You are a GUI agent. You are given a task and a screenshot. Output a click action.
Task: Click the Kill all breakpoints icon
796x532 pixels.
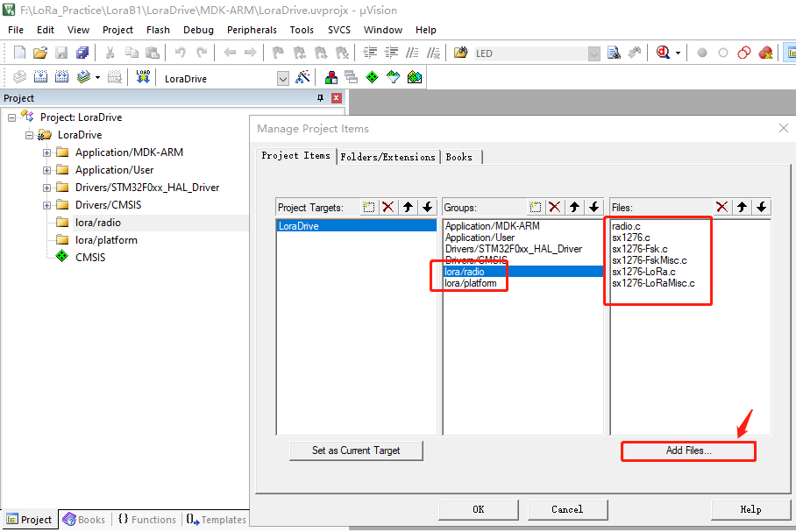pos(765,53)
